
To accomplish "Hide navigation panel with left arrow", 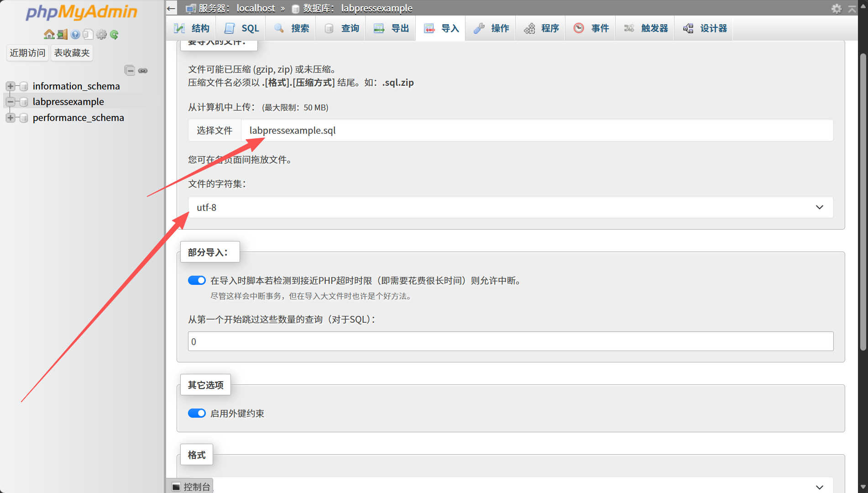I will pyautogui.click(x=171, y=8).
